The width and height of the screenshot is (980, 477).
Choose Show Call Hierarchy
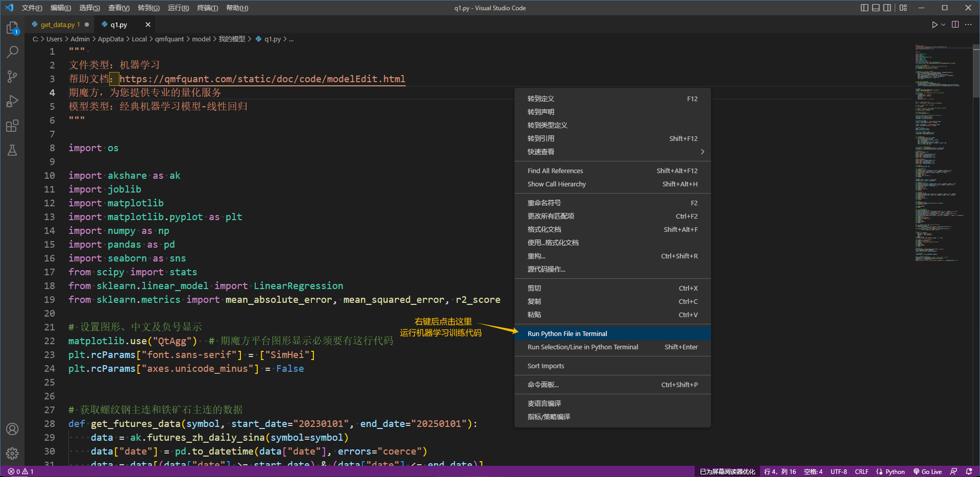pyautogui.click(x=612, y=184)
